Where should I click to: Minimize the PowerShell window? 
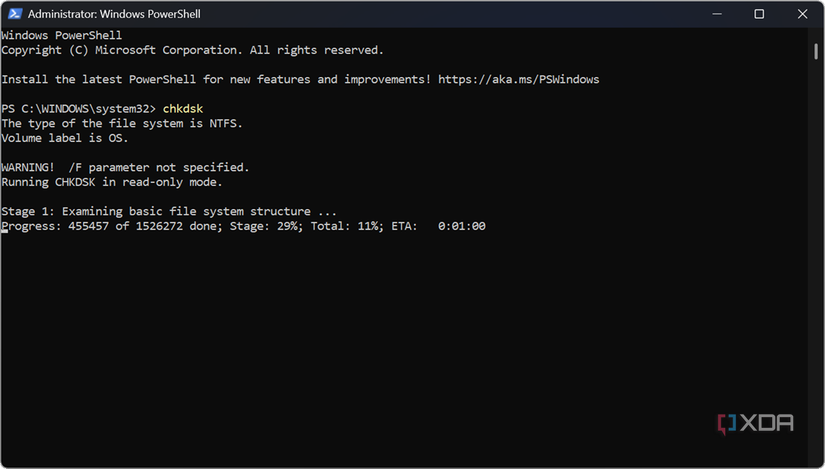click(x=717, y=14)
